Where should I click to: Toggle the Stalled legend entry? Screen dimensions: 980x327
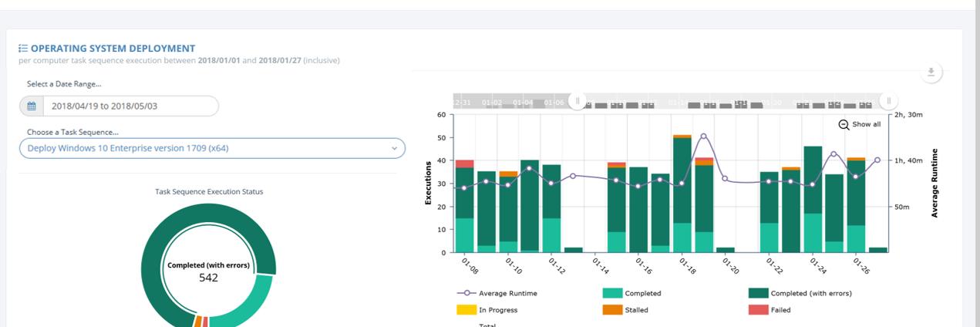pyautogui.click(x=625, y=310)
